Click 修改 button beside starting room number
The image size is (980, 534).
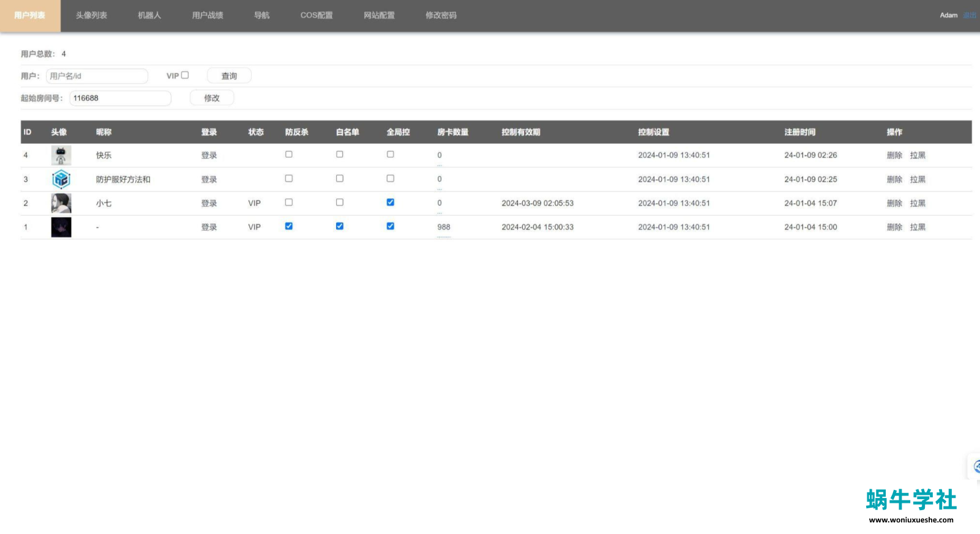coord(212,98)
